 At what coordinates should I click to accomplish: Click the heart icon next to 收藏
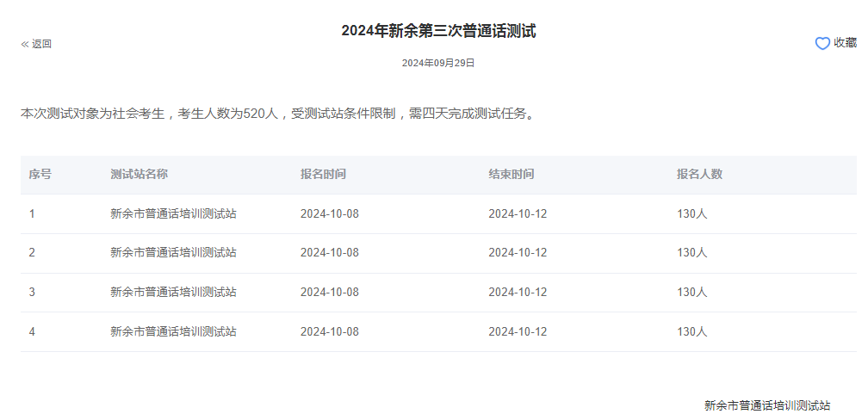coord(822,43)
